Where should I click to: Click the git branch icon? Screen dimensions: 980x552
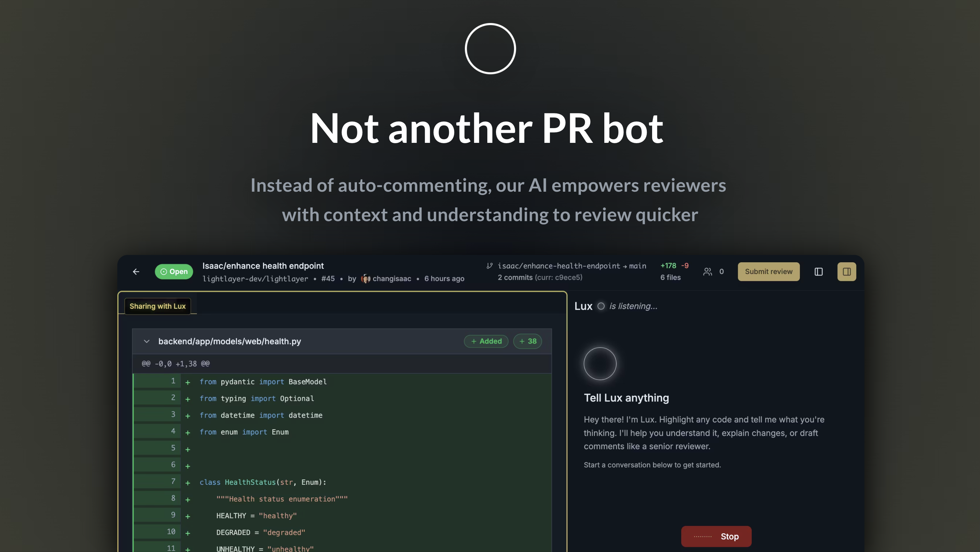point(490,266)
